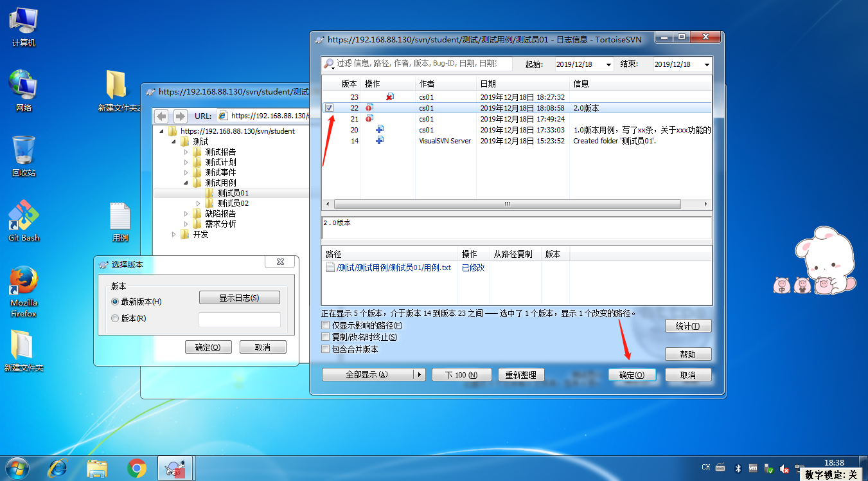Click the modified-action icon on revision 21
The height and width of the screenshot is (481, 868).
[x=369, y=119]
